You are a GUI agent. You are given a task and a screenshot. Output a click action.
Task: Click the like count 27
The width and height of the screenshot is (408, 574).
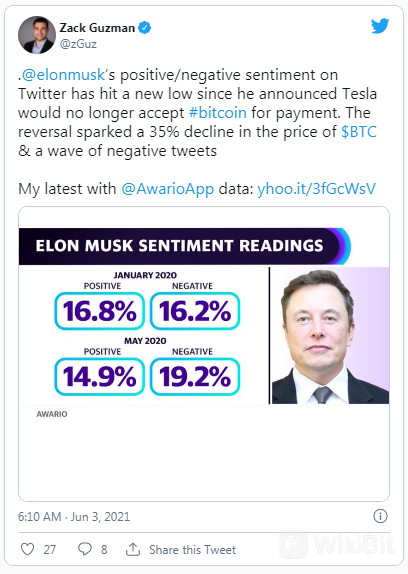(50, 549)
